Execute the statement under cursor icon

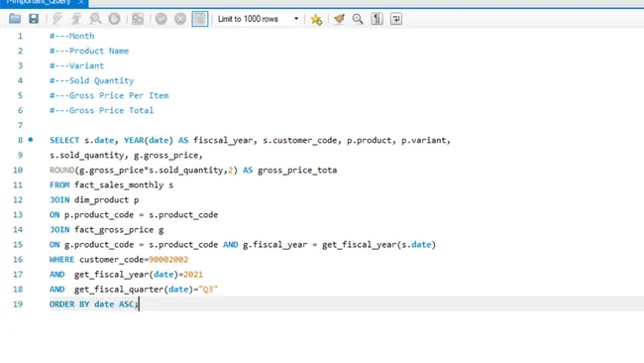tap(76, 19)
